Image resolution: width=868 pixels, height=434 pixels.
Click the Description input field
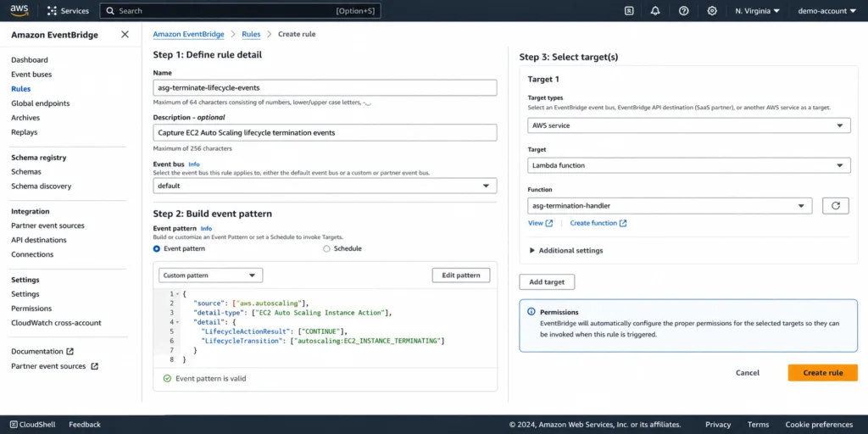(325, 133)
